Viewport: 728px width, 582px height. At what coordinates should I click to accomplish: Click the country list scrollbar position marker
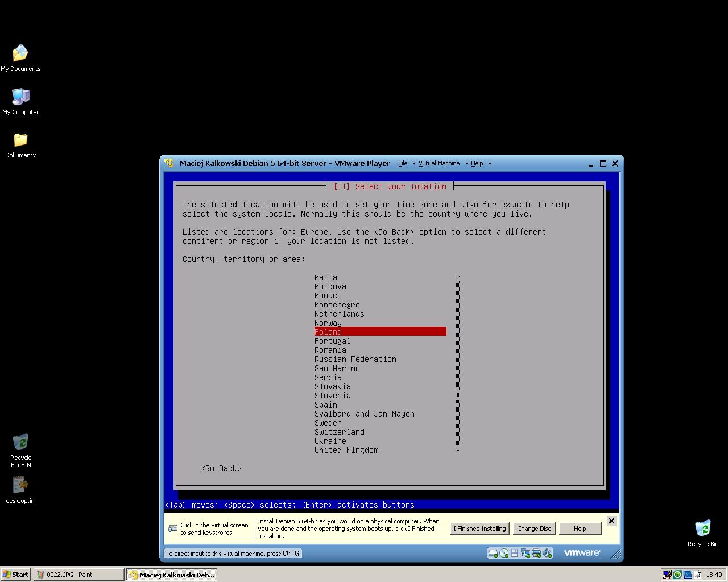[x=458, y=395]
